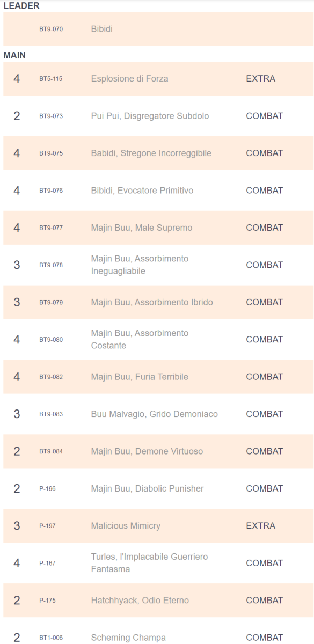Select Bibidi, Evocatore Primitivo

[142, 191]
